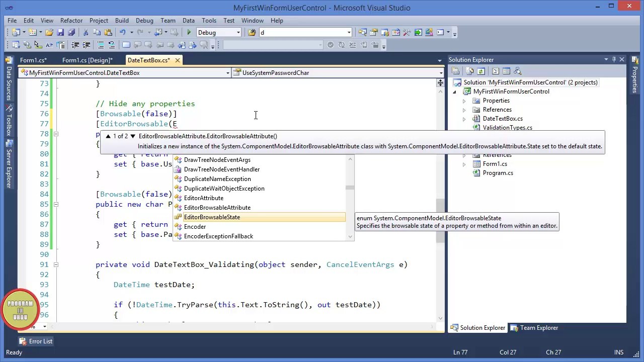This screenshot has height=362, width=644.
Task: Start debugging with the green play icon
Action: (x=189, y=32)
